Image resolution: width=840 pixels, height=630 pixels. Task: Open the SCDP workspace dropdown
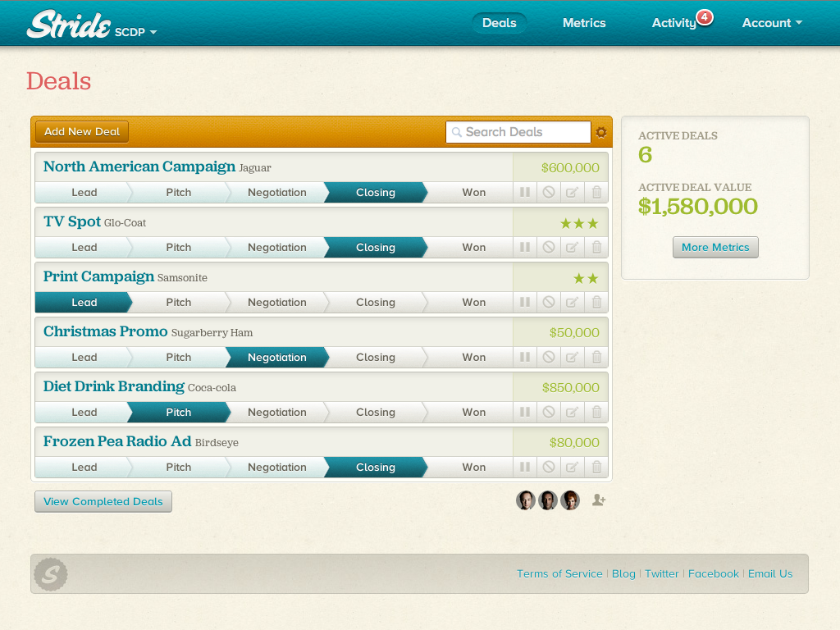(x=135, y=32)
